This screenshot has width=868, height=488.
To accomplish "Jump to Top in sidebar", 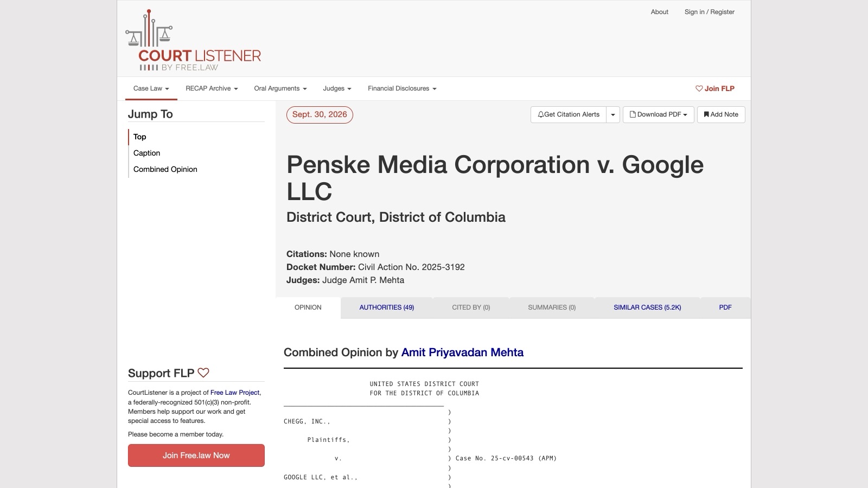I will point(140,137).
